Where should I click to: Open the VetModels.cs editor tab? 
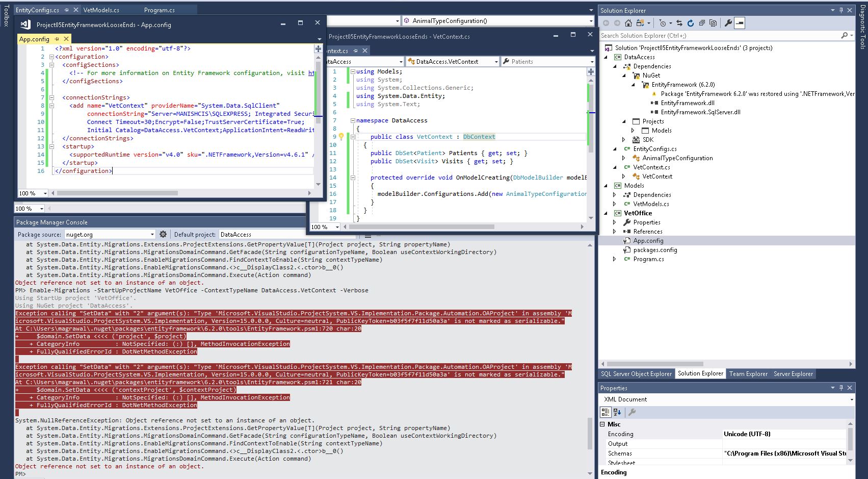101,10
